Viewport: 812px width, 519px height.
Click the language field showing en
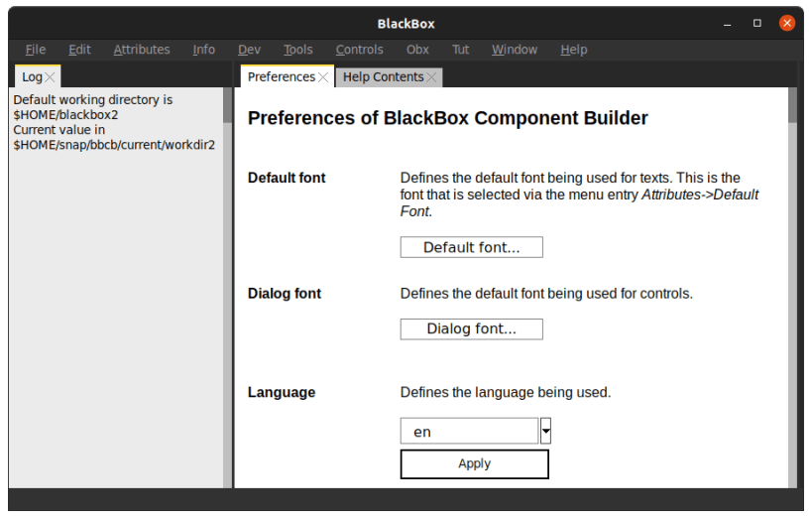tap(469, 432)
